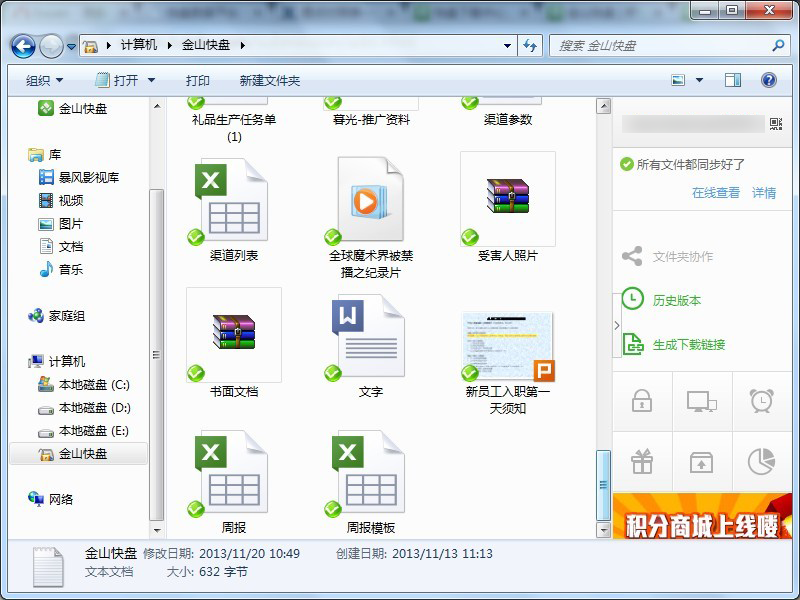Open the 打开 dropdown arrow

152,80
